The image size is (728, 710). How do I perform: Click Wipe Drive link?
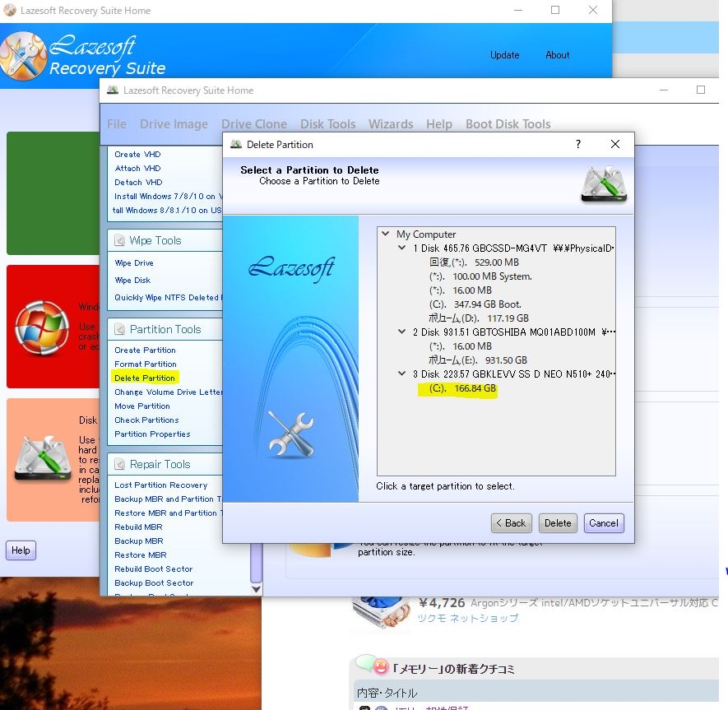[134, 262]
